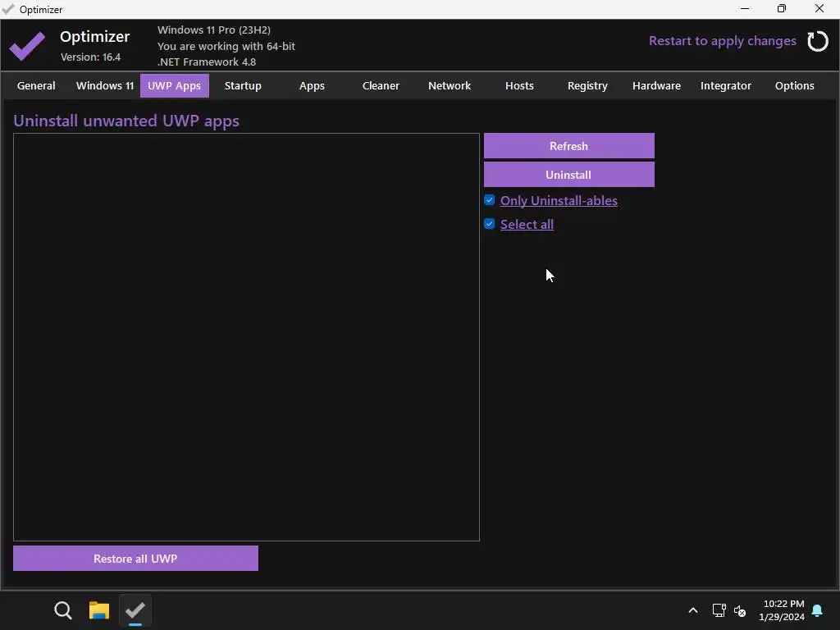Click the Only Uninstall-ables link label

[559, 200]
